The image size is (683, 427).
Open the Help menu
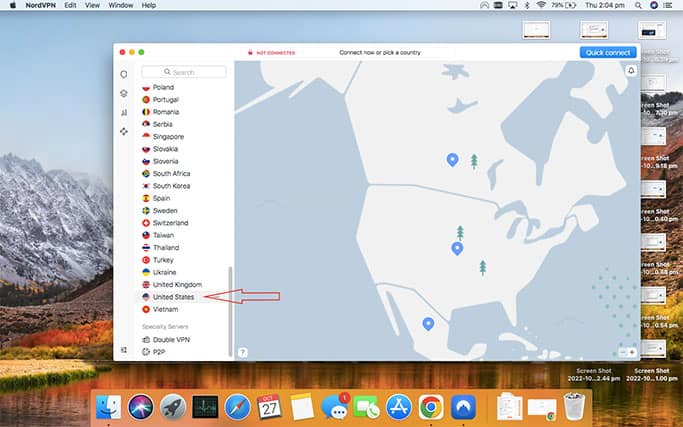(x=149, y=5)
